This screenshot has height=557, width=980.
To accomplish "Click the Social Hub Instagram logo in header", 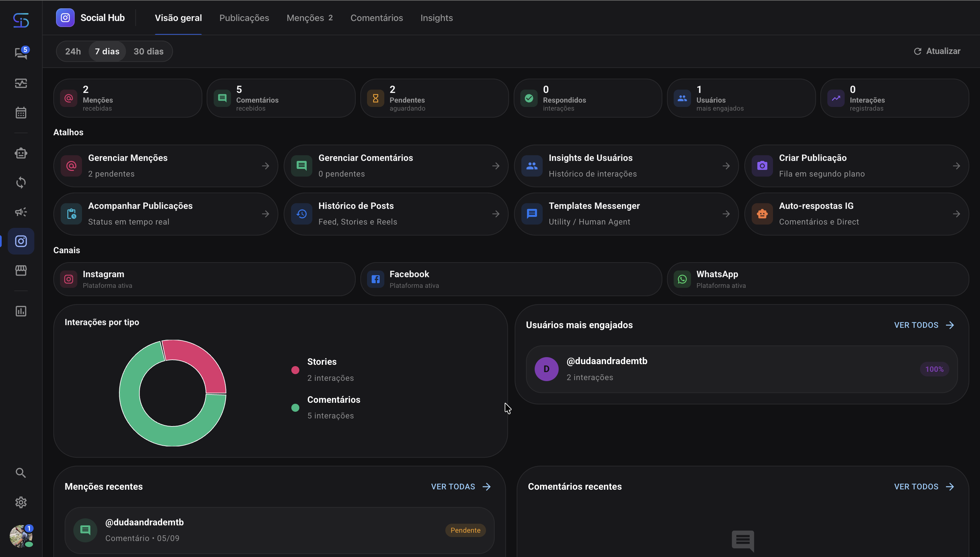I will point(65,18).
